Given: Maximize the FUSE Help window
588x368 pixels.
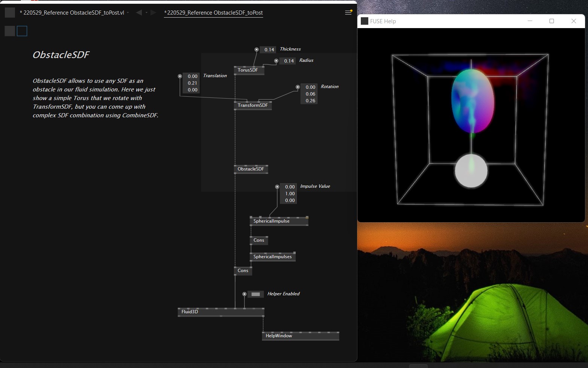Looking at the screenshot, I should point(551,21).
